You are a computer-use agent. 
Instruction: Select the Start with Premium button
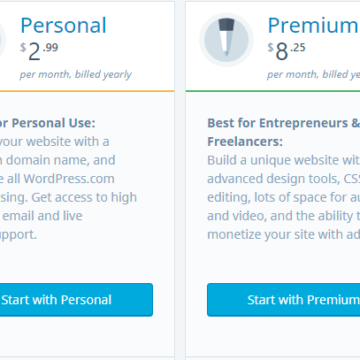coord(283,300)
